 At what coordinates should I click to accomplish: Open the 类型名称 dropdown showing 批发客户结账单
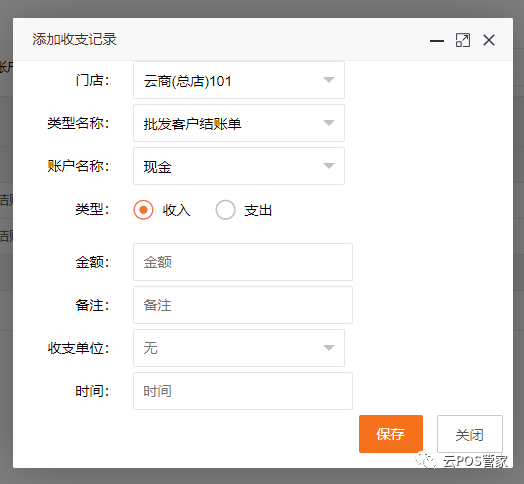(239, 123)
